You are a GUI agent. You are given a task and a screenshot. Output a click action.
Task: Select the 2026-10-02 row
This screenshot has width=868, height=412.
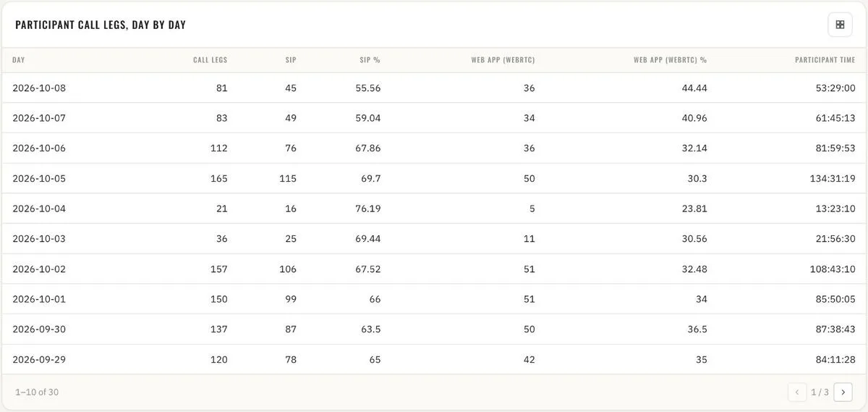pyautogui.click(x=434, y=269)
